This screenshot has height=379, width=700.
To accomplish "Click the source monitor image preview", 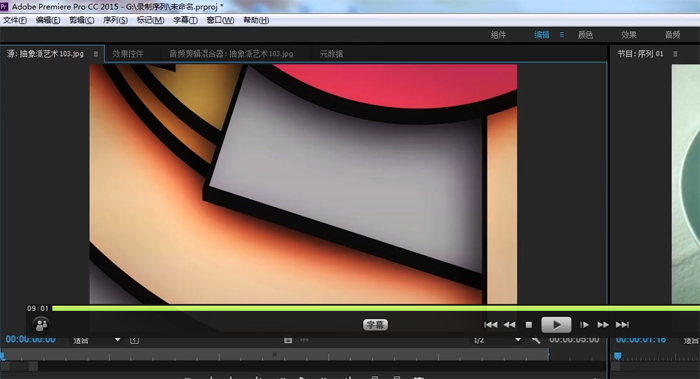I will pyautogui.click(x=303, y=184).
